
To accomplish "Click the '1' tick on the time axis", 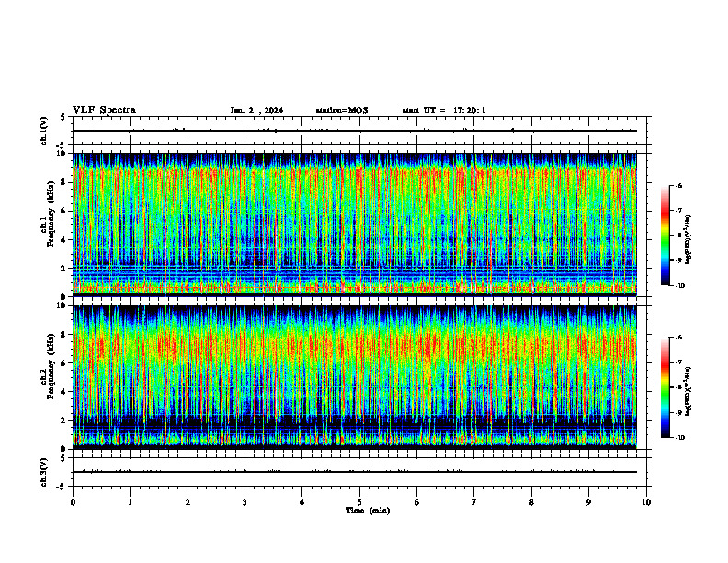I will [130, 502].
